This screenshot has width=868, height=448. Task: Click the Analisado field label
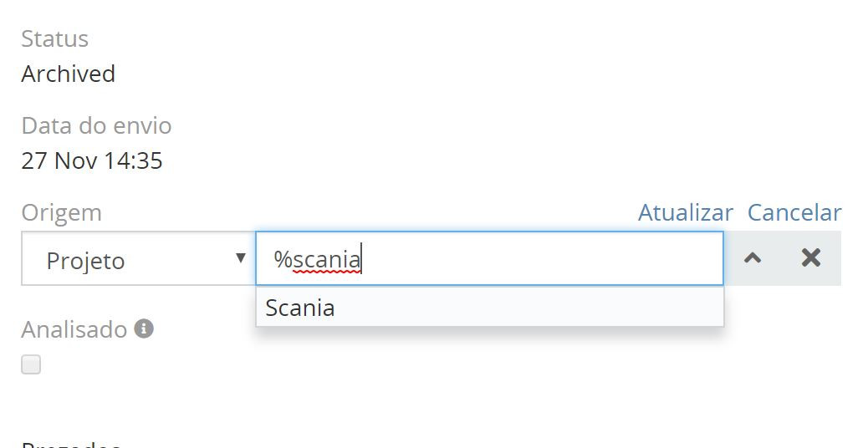click(x=74, y=329)
